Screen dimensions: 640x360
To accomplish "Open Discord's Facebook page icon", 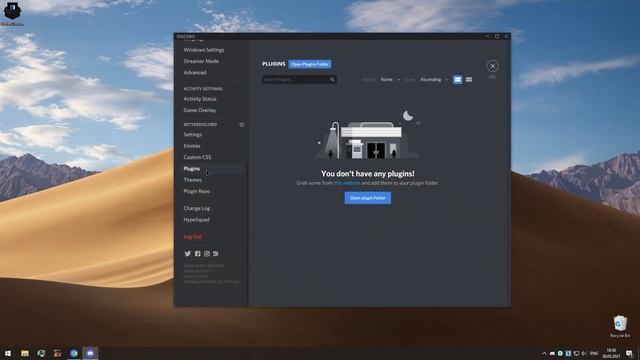I will tap(198, 253).
